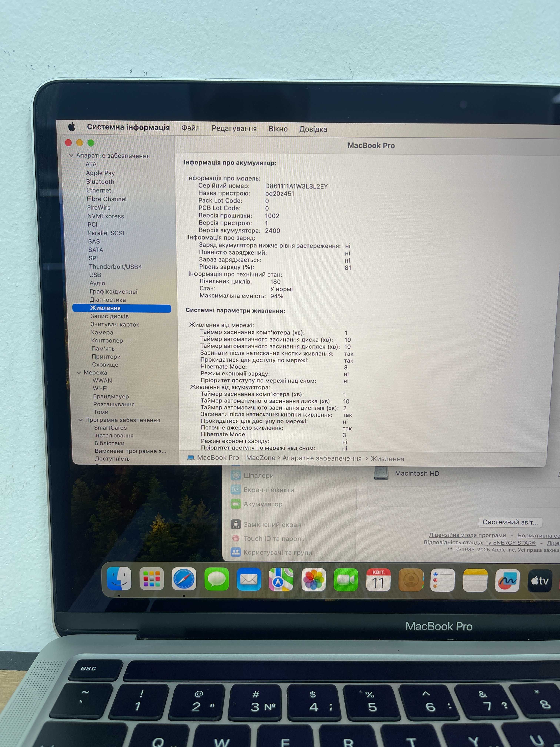
Task: Select Шпалери in System Settings sidebar
Action: point(259,475)
